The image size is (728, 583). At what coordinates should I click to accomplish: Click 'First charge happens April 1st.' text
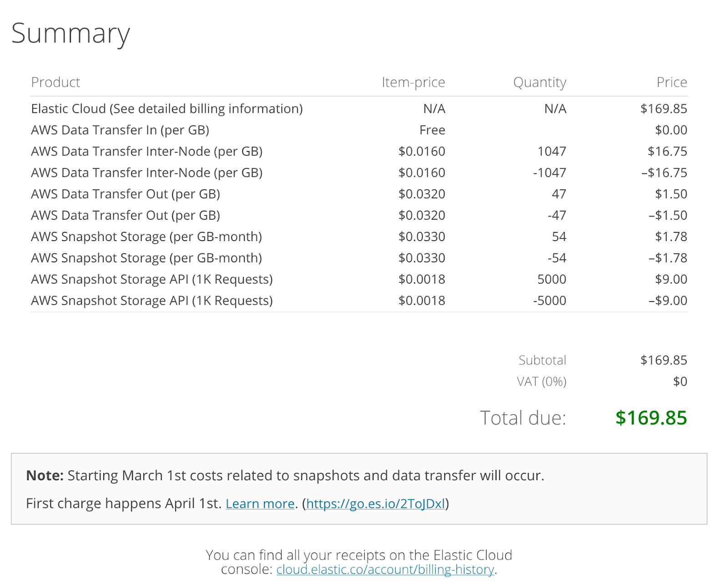(x=124, y=503)
